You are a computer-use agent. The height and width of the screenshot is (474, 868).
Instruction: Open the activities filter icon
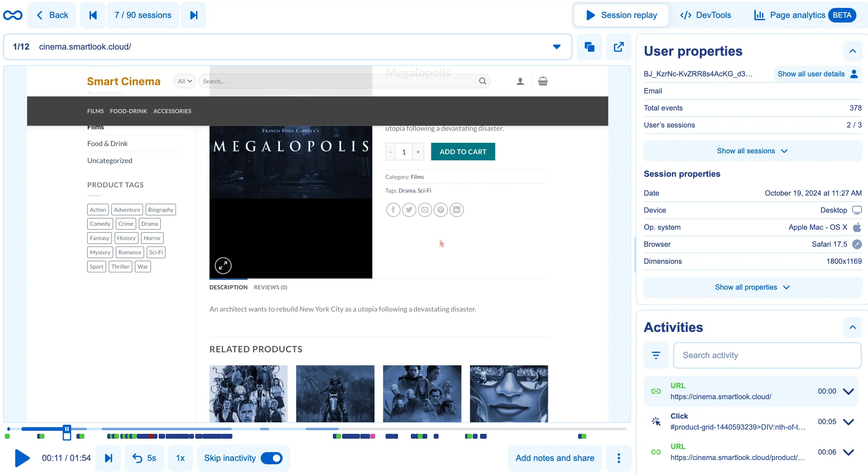(656, 355)
